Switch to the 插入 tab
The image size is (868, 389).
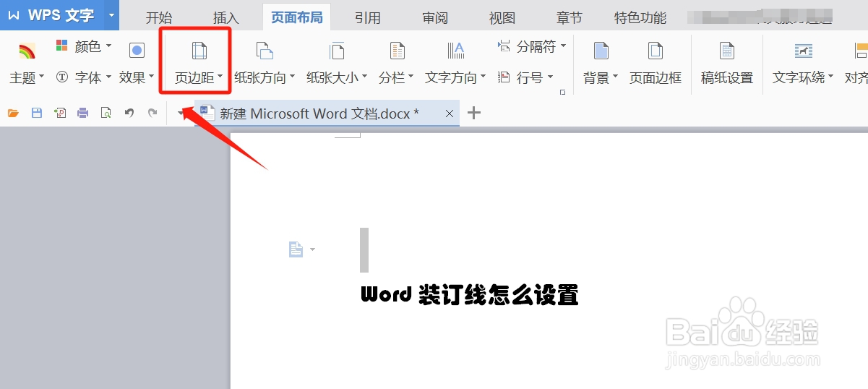[x=226, y=17]
